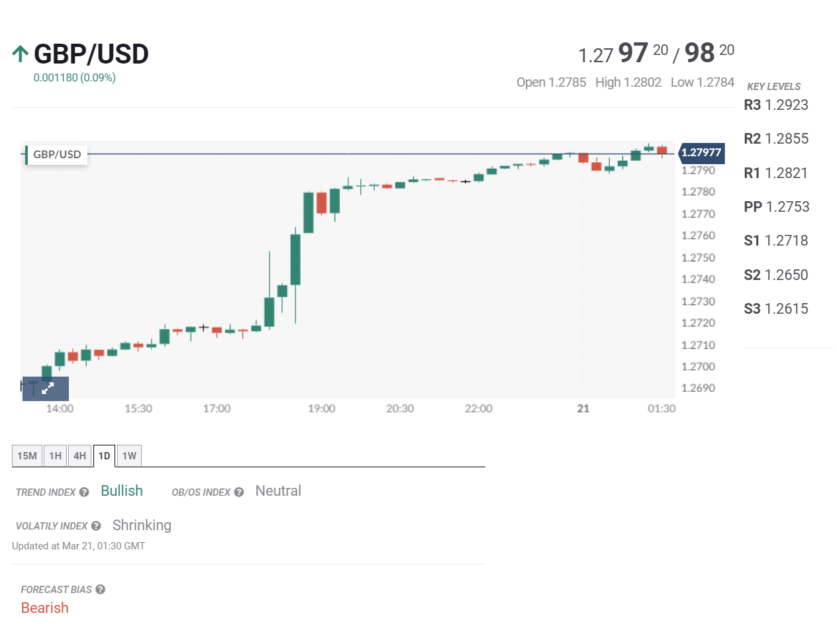This screenshot has width=837, height=644.
Task: Click the S3 1.2615 support level
Action: coord(776,309)
